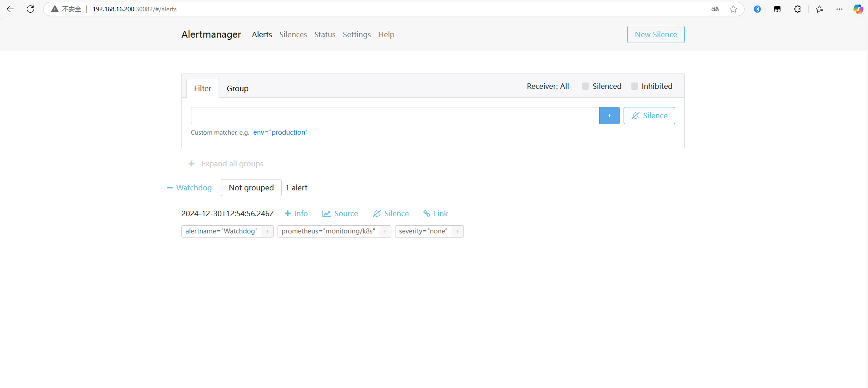Image resolution: width=868 pixels, height=388 pixels.
Task: Open the translate page icon in address bar
Action: 715,9
